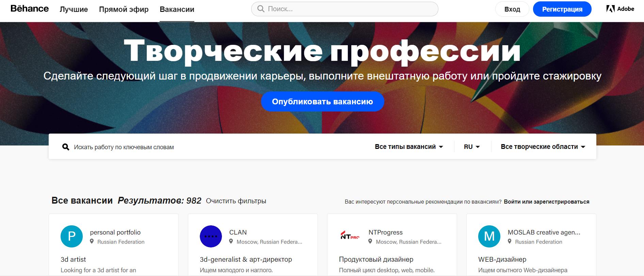Focus the 'Искать работу по ключевым словам' field
The height and width of the screenshot is (276, 644).
pos(218,147)
